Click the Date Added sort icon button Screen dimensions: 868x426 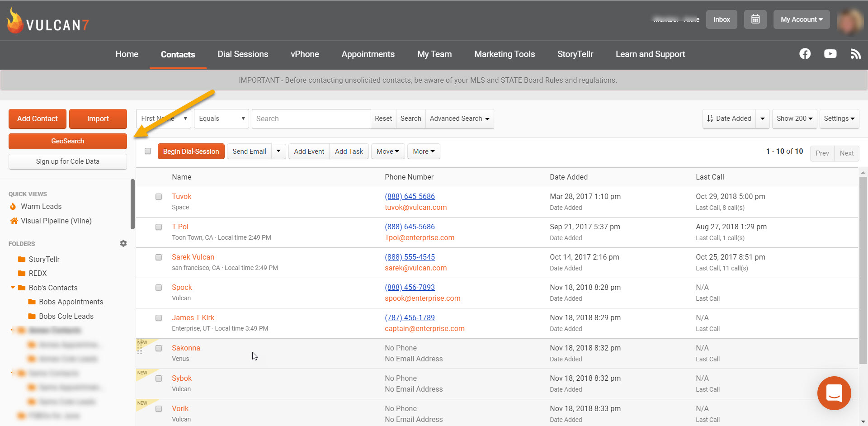[x=729, y=118]
